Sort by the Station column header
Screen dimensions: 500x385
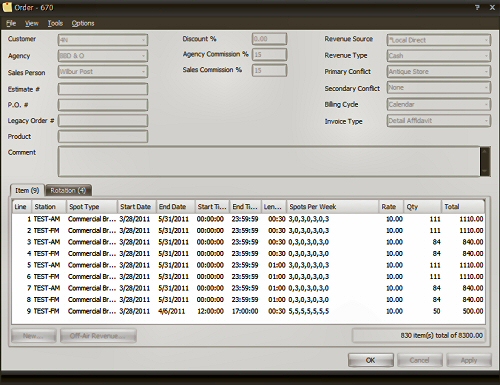tap(49, 207)
